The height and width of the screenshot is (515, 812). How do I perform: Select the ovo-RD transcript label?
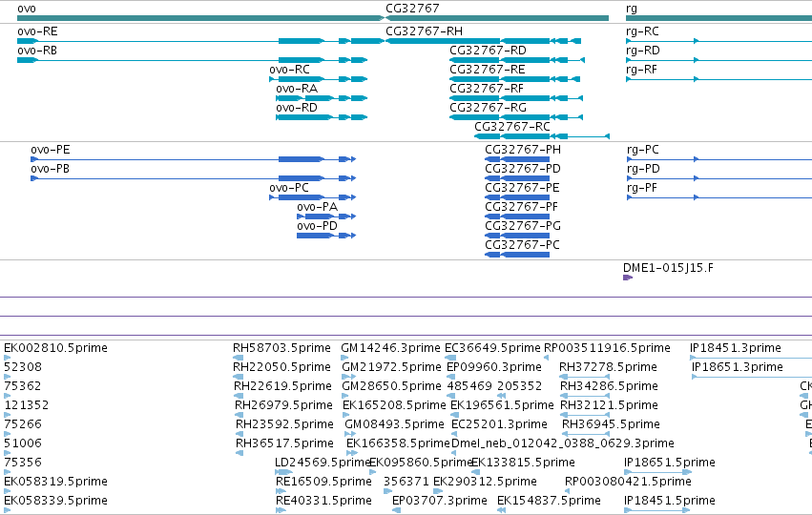[x=297, y=108]
